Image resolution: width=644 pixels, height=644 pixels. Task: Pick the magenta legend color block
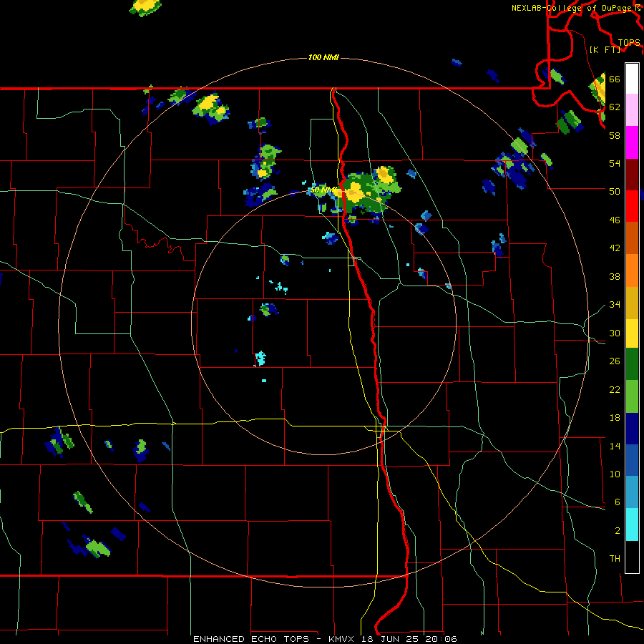pos(632,142)
